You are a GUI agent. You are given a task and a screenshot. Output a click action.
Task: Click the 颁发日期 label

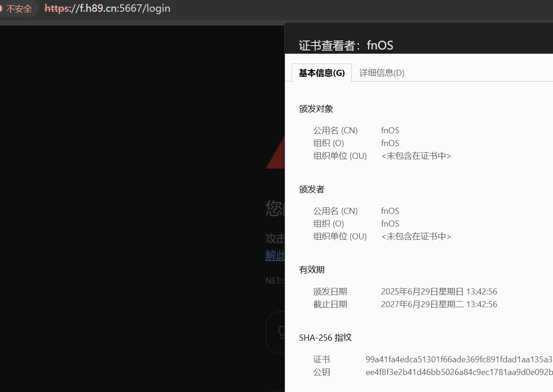(330, 292)
